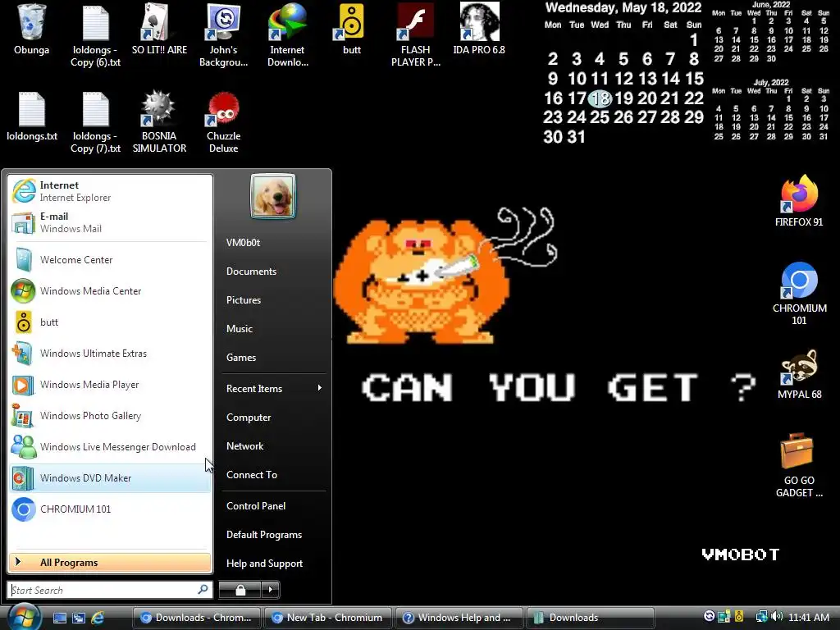Select loldongs.txt file on desktop
The height and width of the screenshot is (630, 840).
pyautogui.click(x=32, y=116)
